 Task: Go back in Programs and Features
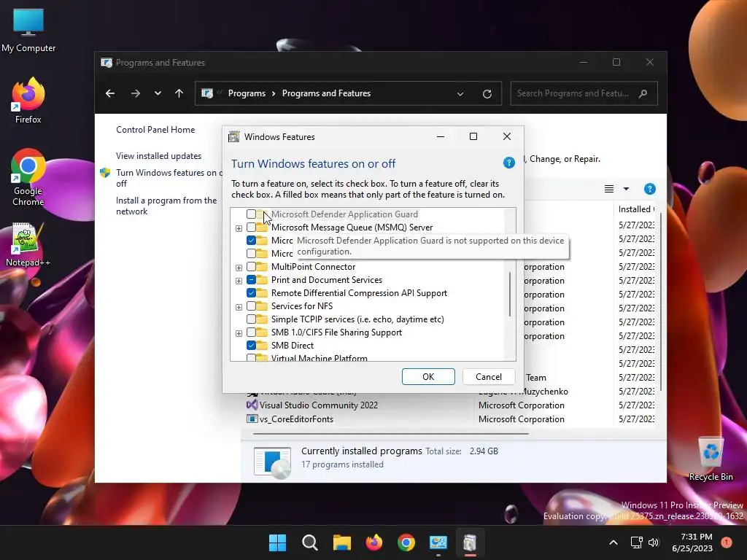pos(110,93)
